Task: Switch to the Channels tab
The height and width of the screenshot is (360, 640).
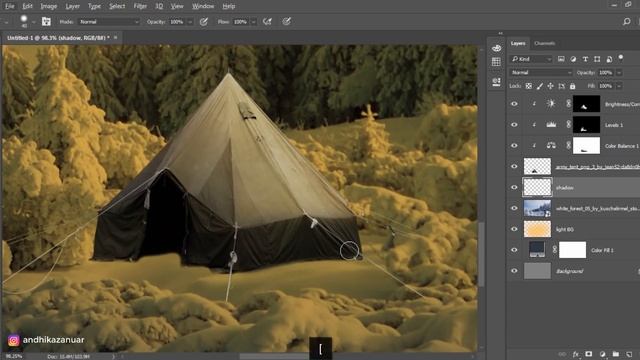Action: [x=544, y=43]
